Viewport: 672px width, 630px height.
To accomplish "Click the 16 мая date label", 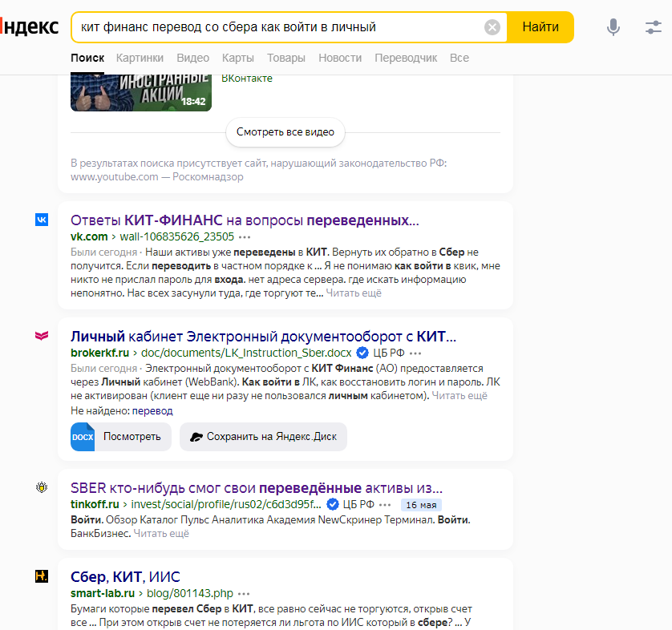I will (x=421, y=505).
